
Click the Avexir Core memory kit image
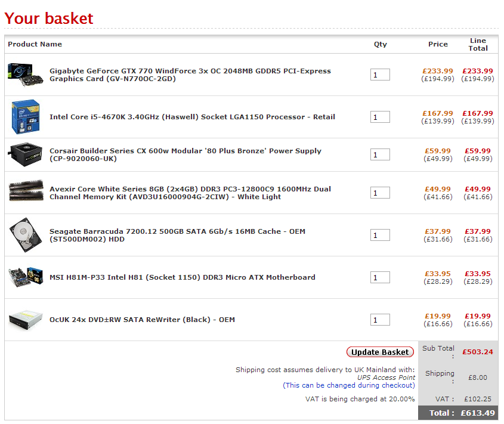pos(25,192)
